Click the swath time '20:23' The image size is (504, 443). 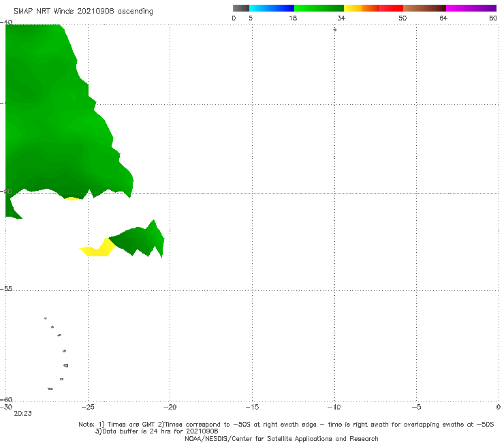22,414
